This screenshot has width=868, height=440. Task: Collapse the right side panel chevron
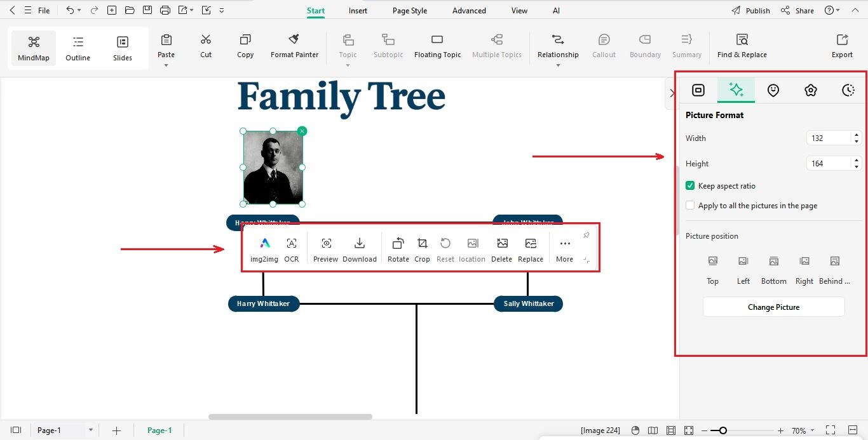[672, 93]
